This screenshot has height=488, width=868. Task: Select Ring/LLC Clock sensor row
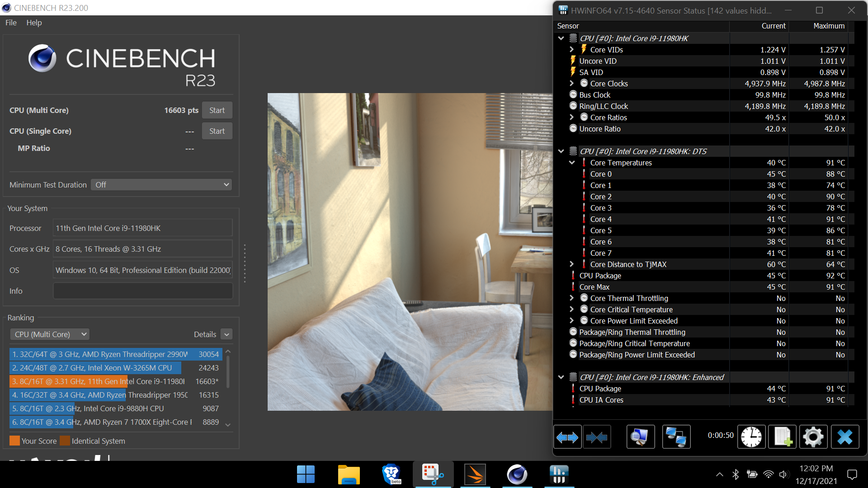pos(704,106)
